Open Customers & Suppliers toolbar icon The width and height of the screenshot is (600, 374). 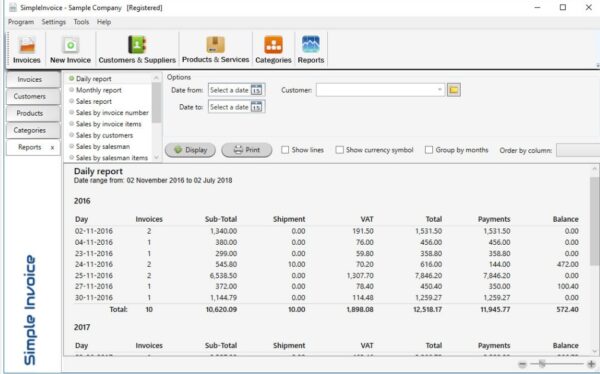click(137, 49)
